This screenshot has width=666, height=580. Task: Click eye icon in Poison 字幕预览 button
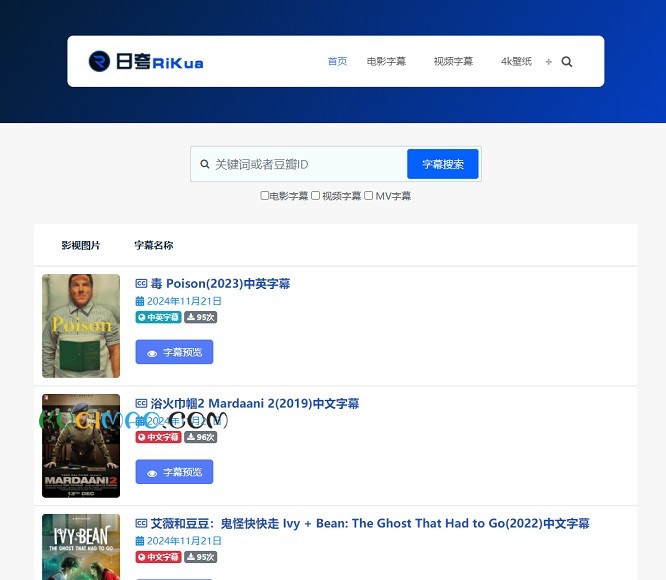(x=152, y=353)
